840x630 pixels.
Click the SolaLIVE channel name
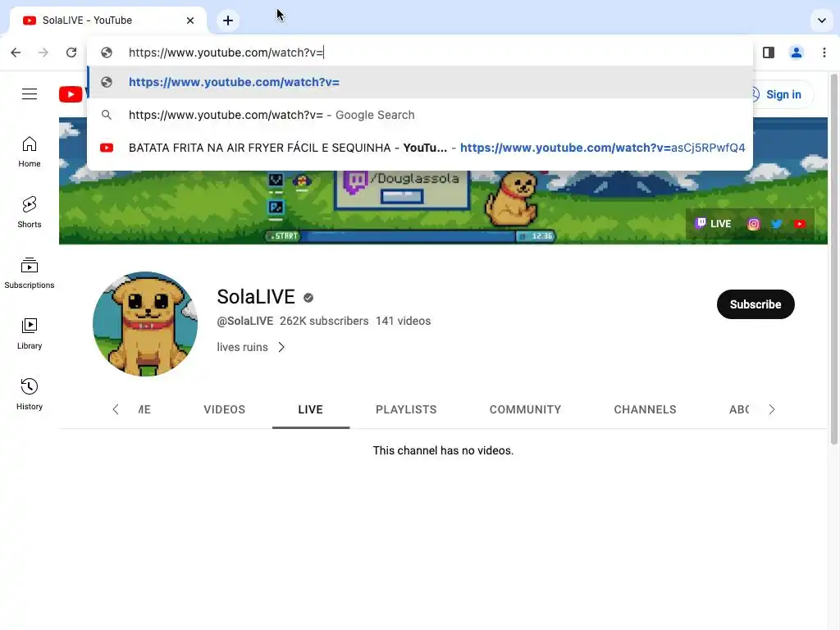coord(256,297)
